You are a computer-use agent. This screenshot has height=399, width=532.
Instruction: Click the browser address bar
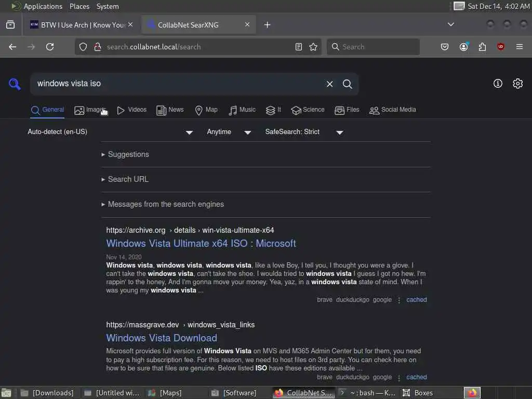(x=197, y=47)
